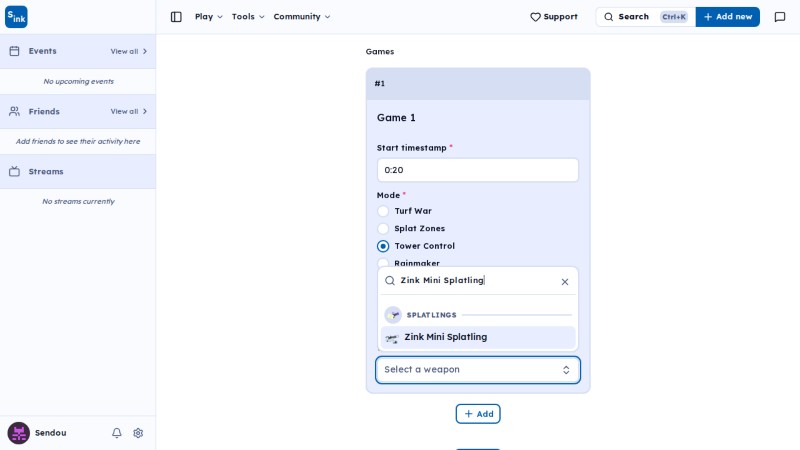Open settings gear icon

point(138,433)
